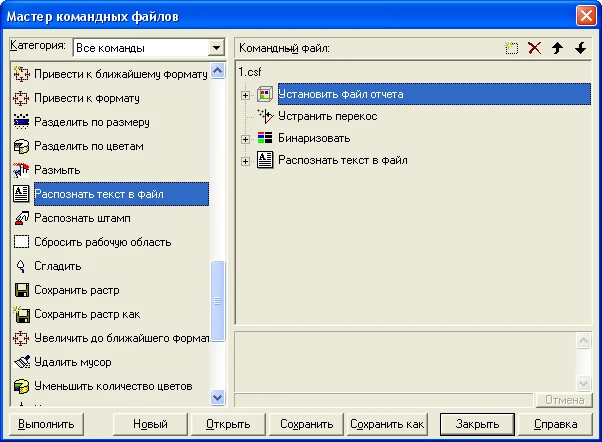This screenshot has width=602, height=442.
Task: Expand the Установить файл отчета node
Action: point(245,95)
